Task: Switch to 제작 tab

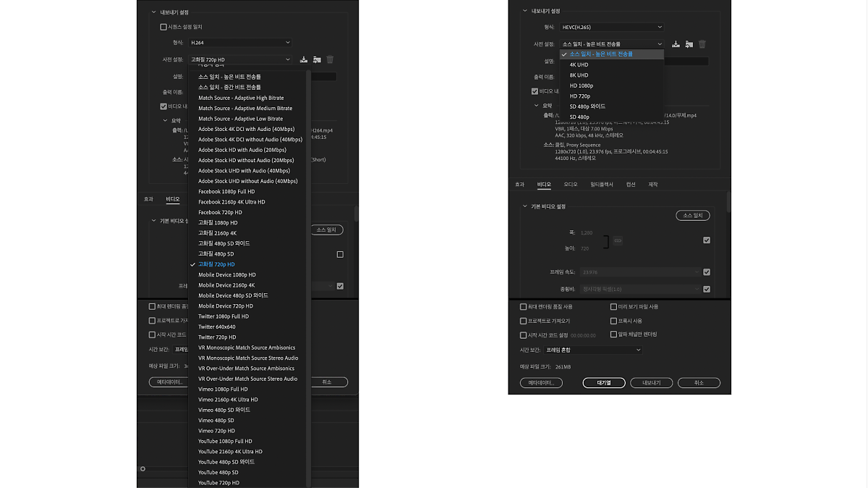Action: point(653,185)
